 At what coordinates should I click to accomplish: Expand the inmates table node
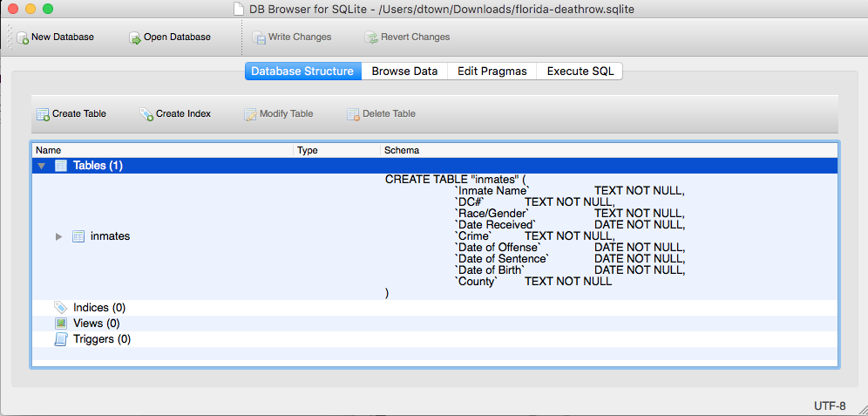58,236
